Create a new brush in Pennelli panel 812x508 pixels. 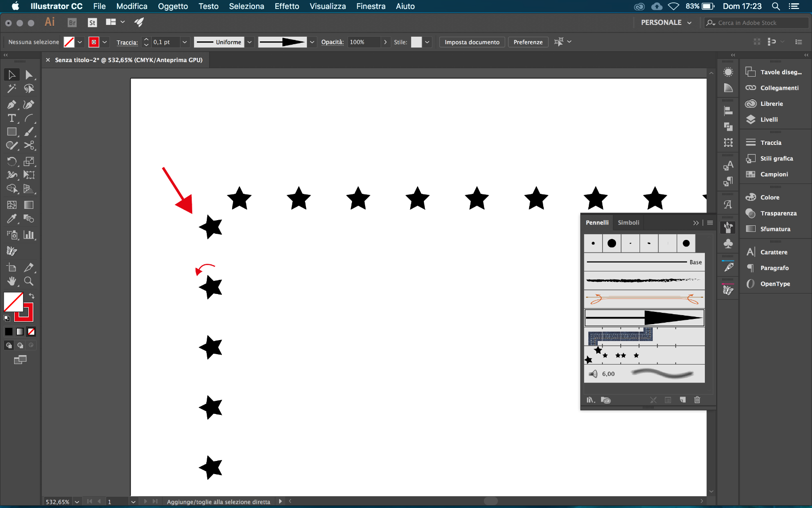point(682,400)
